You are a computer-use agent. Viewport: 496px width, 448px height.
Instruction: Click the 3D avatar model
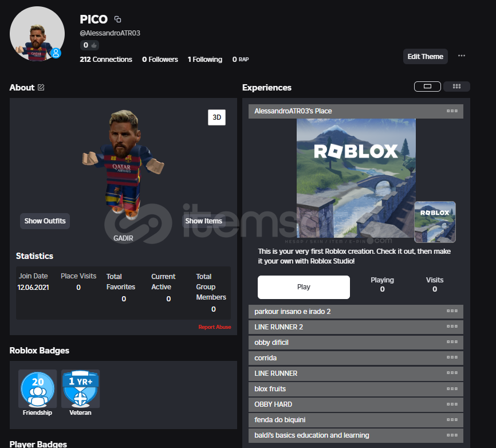click(x=123, y=164)
